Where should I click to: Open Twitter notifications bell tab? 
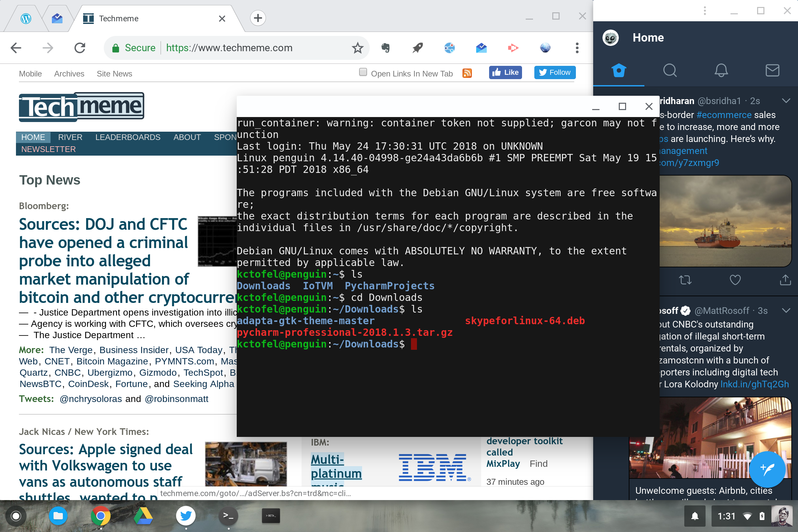click(x=721, y=70)
